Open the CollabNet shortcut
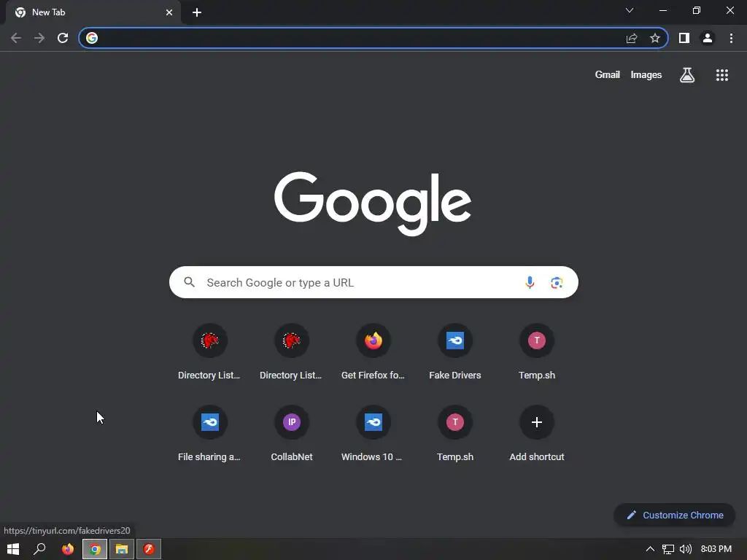The width and height of the screenshot is (747, 560). [292, 433]
